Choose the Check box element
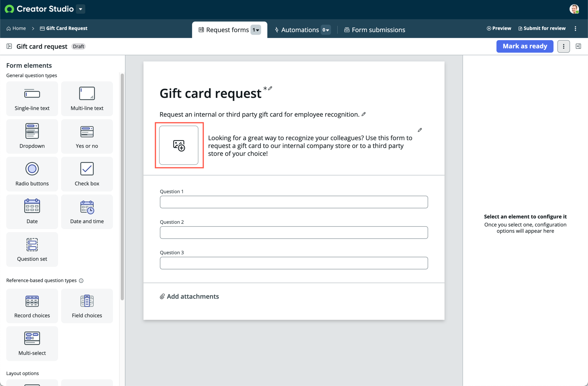 (87, 174)
